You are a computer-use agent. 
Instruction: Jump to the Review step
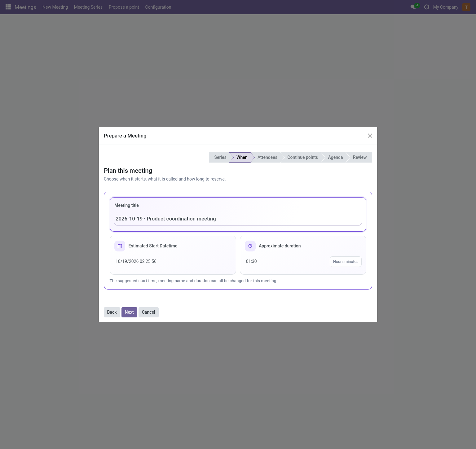(x=359, y=157)
